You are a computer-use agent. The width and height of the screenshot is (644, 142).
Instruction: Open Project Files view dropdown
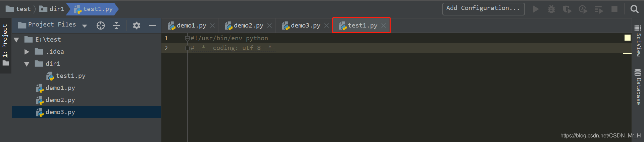85,26
